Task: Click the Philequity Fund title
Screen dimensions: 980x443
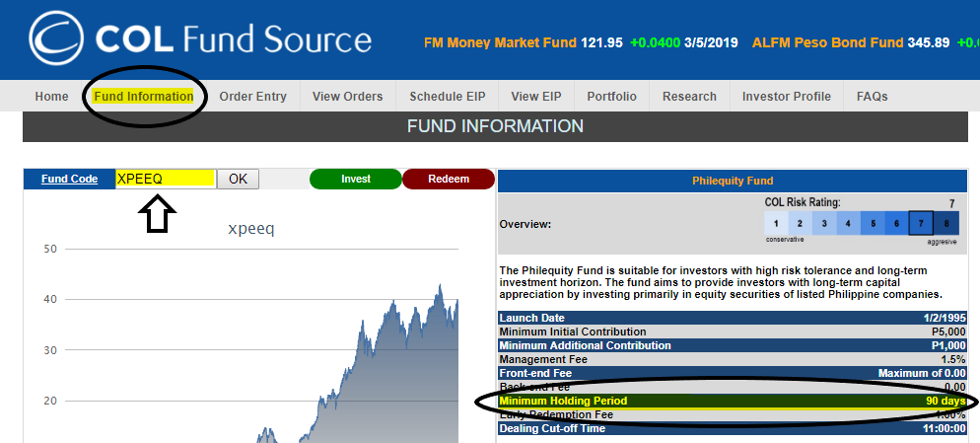Action: 733,181
